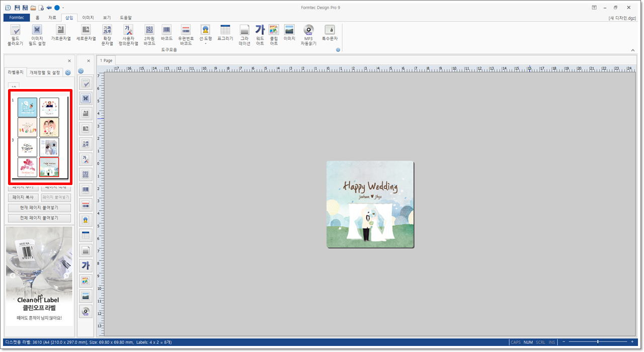Click WordArt 가 icon in vertical toolbox
Image resolution: width=644 pixels, height=352 pixels.
coord(86,266)
